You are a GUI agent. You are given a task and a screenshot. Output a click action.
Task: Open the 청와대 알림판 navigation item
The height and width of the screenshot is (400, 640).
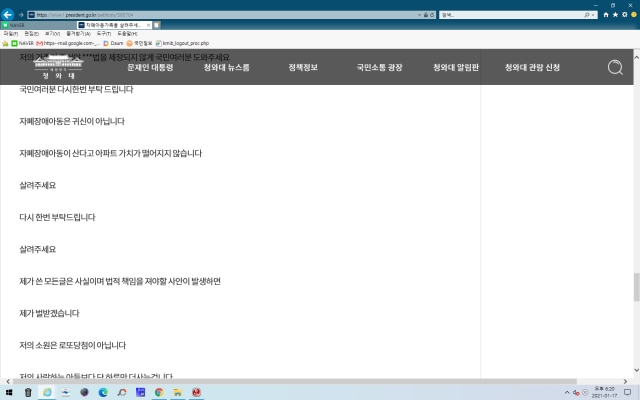coord(456,67)
